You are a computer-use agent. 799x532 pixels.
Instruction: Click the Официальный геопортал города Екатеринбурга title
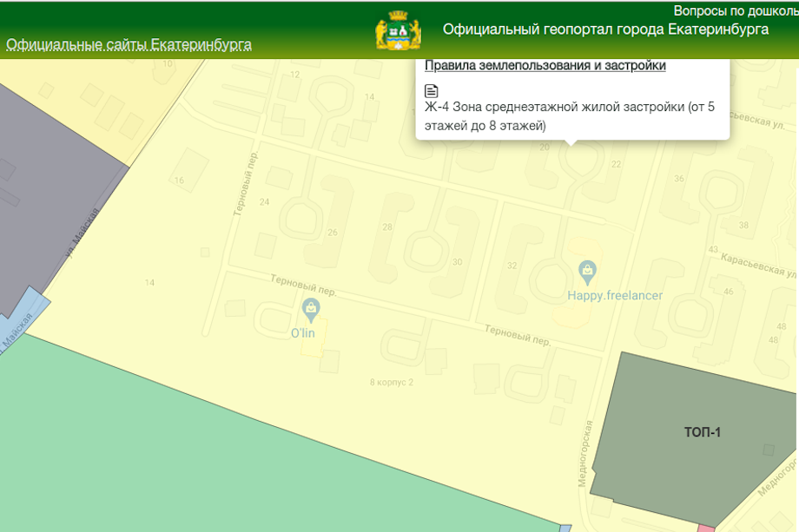(605, 29)
